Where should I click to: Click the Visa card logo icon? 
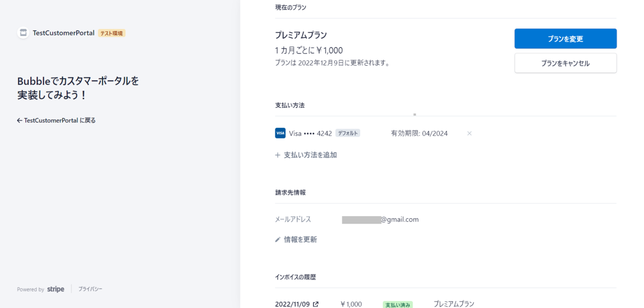click(280, 133)
